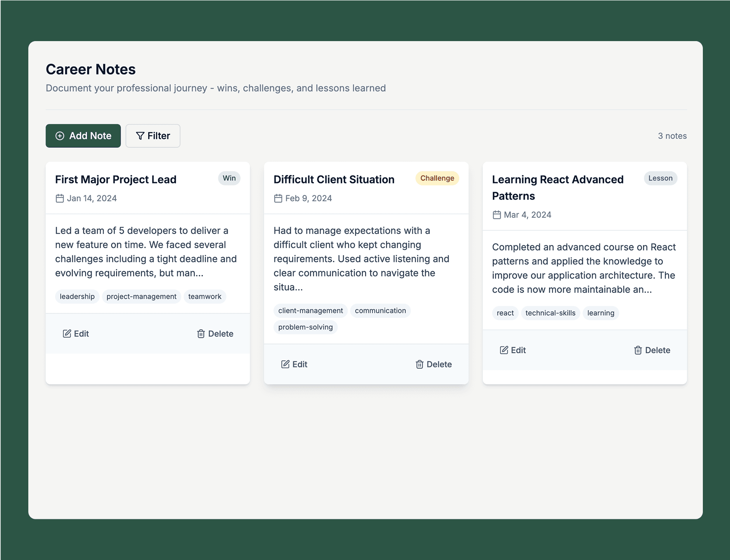Edit the Difficult Client Situation note
The image size is (730, 560).
[294, 364]
